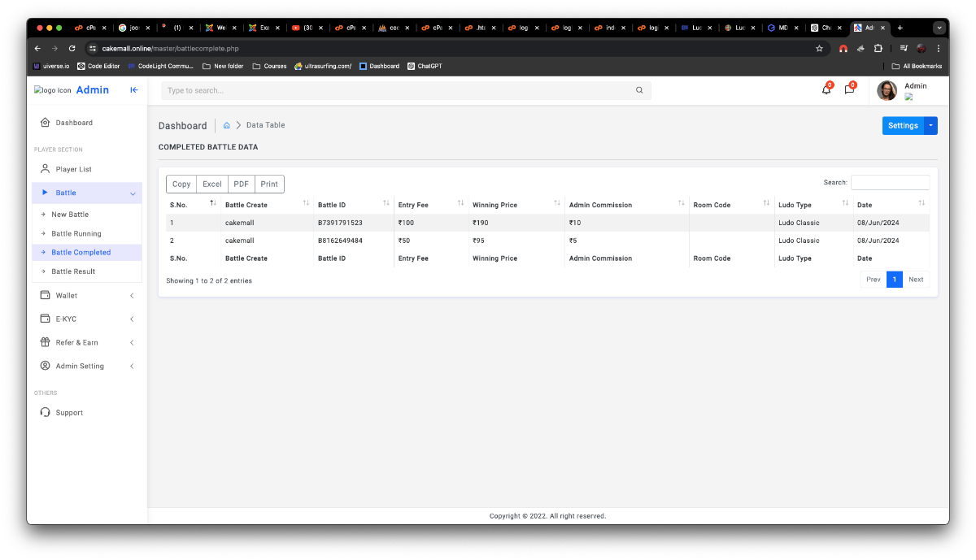The width and height of the screenshot is (976, 560).
Task: Export the table with the Excel button
Action: click(x=212, y=184)
